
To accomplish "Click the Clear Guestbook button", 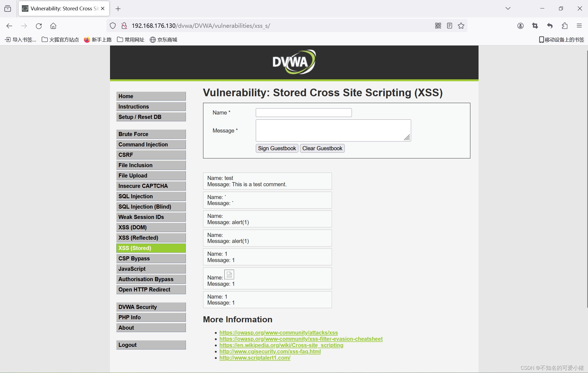I will [x=322, y=148].
